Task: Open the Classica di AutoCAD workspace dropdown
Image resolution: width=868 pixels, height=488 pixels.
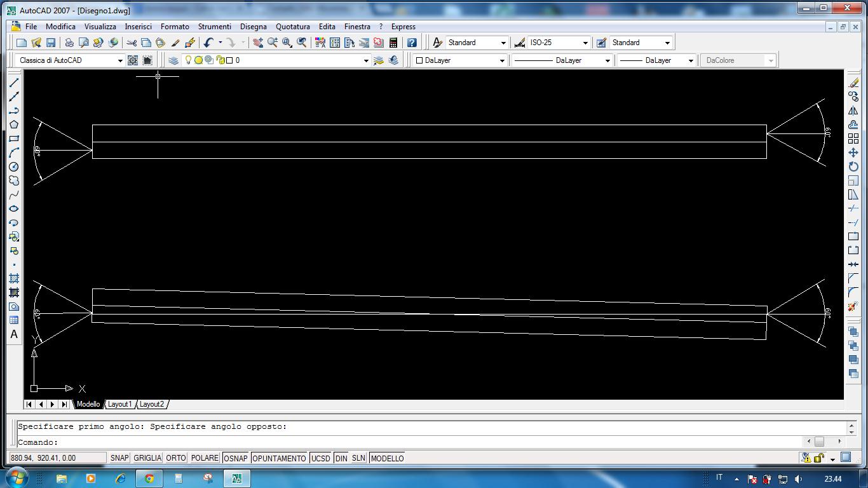Action: point(119,60)
